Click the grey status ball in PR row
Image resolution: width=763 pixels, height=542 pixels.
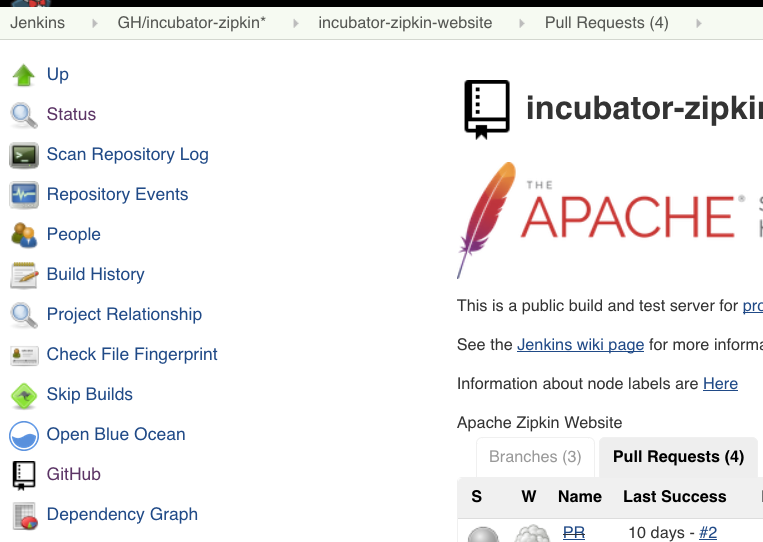click(x=483, y=535)
